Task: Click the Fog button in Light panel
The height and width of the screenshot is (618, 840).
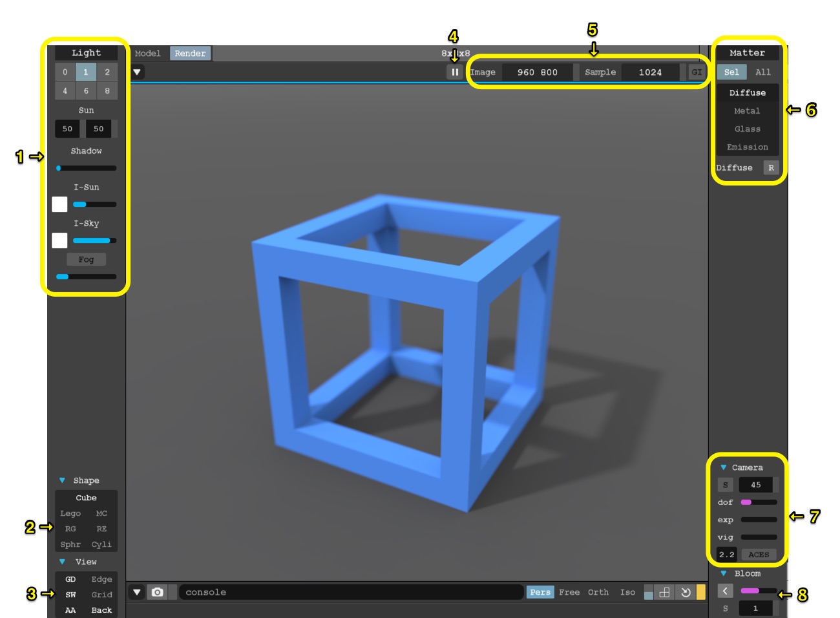Action: [x=86, y=260]
